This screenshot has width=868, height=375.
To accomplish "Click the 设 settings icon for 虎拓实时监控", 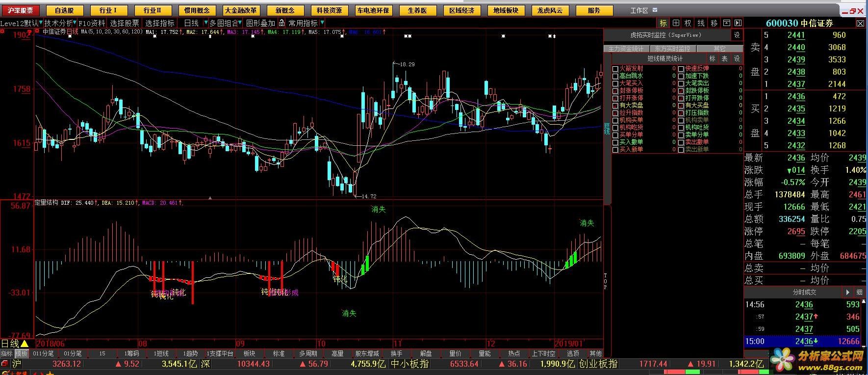I will (x=737, y=35).
